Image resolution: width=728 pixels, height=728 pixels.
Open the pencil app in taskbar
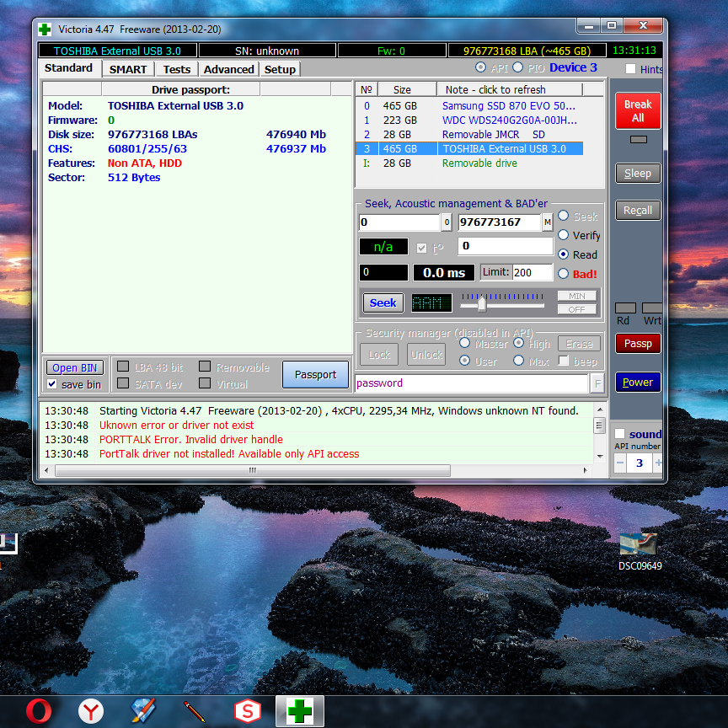195,711
